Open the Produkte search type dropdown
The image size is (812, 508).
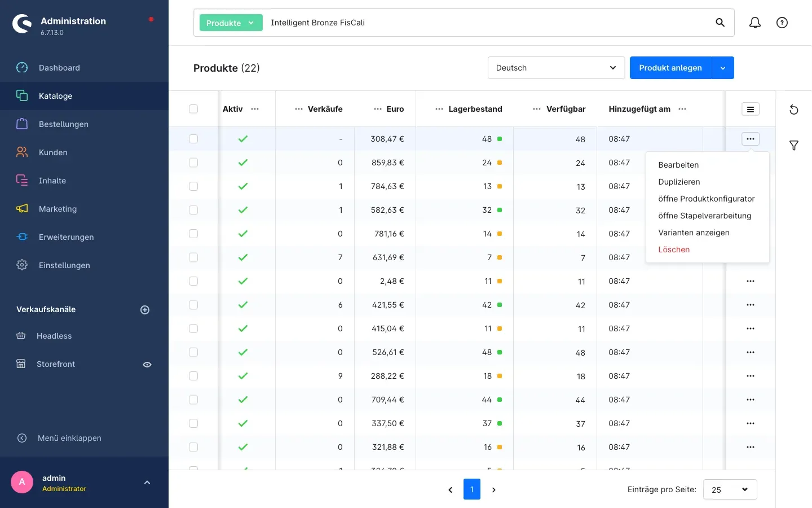pos(231,23)
